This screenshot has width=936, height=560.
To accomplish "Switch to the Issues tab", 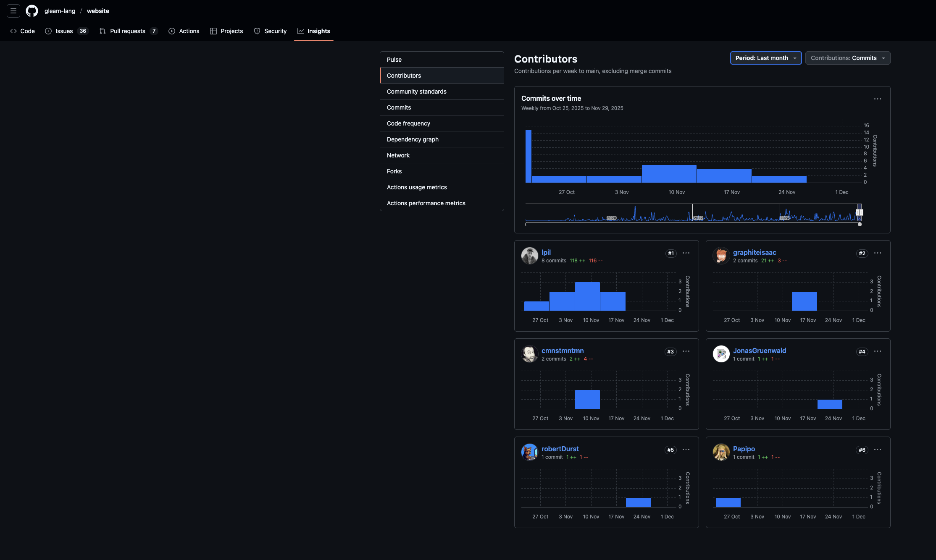I will [64, 31].
